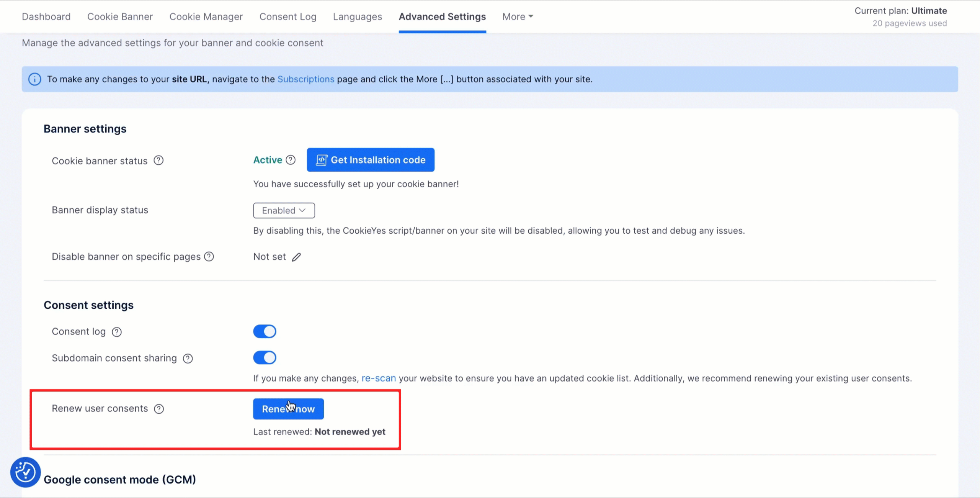Open the Banner display status Enabled dropdown
Viewport: 980px width, 498px height.
(x=284, y=210)
